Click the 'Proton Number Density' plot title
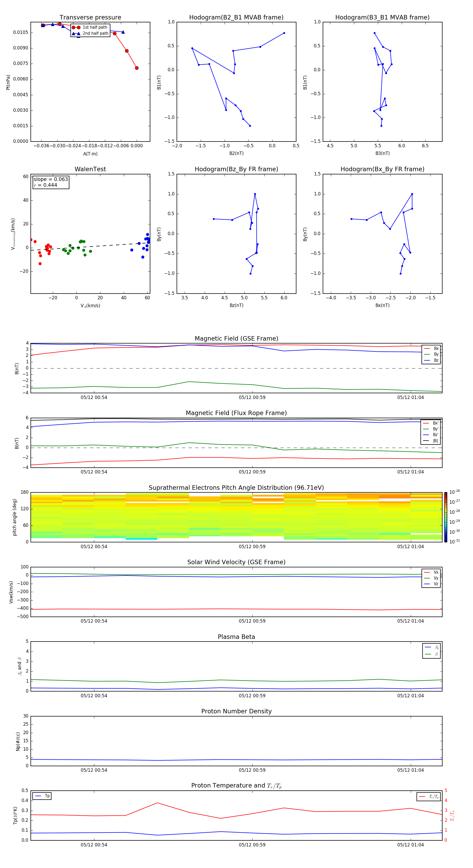473x868 pixels. pos(236,711)
